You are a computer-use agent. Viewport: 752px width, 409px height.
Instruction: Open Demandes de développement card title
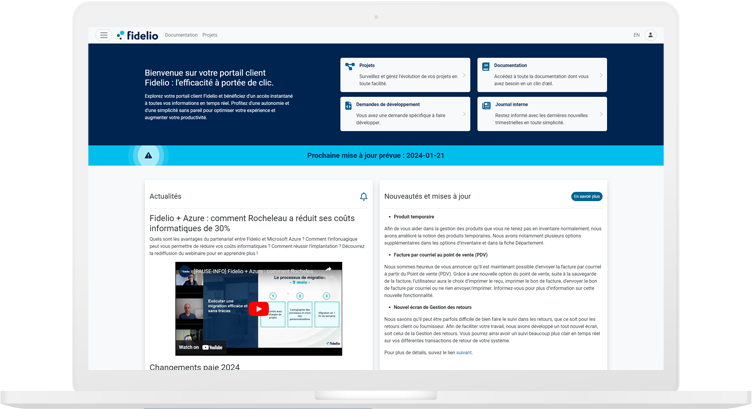click(x=388, y=104)
